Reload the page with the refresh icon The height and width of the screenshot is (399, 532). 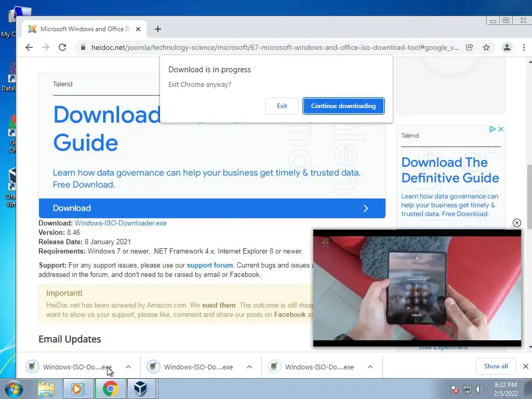pyautogui.click(x=62, y=47)
